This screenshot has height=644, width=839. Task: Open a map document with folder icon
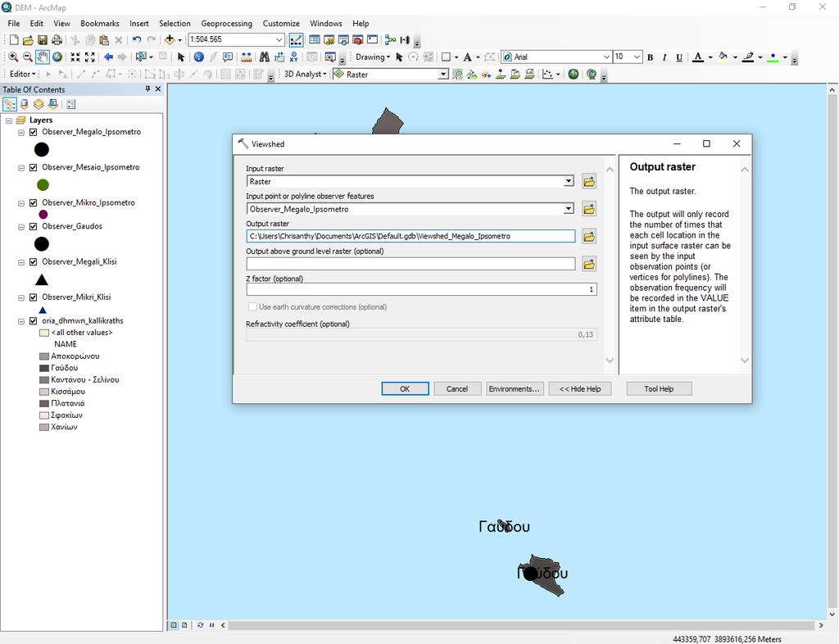point(28,39)
